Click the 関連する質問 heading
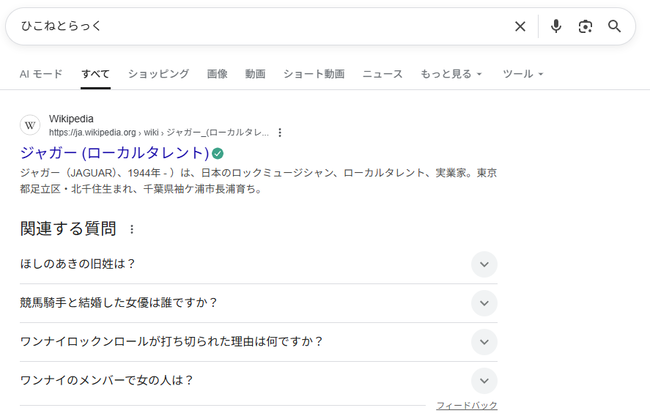This screenshot has width=650, height=416. tap(68, 229)
